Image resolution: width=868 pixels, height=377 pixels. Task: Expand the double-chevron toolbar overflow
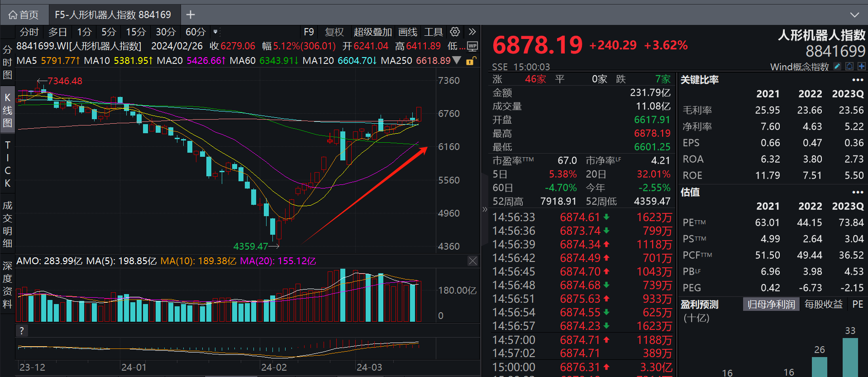(x=472, y=32)
